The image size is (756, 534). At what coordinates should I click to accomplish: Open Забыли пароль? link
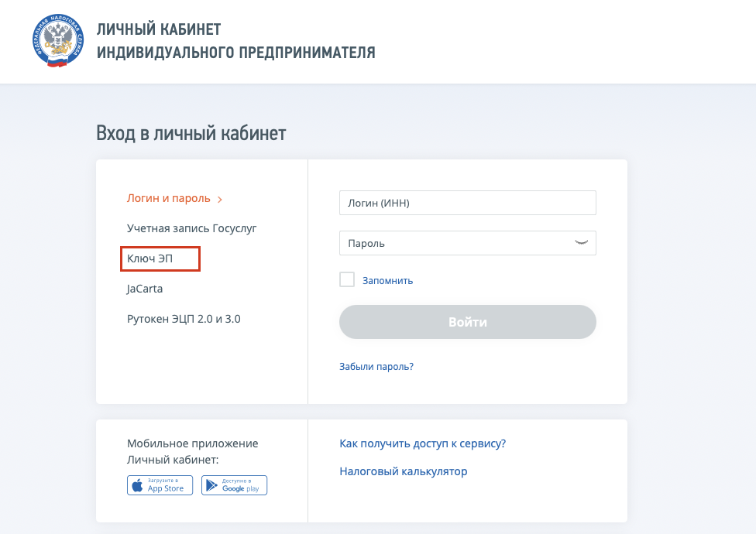(376, 366)
